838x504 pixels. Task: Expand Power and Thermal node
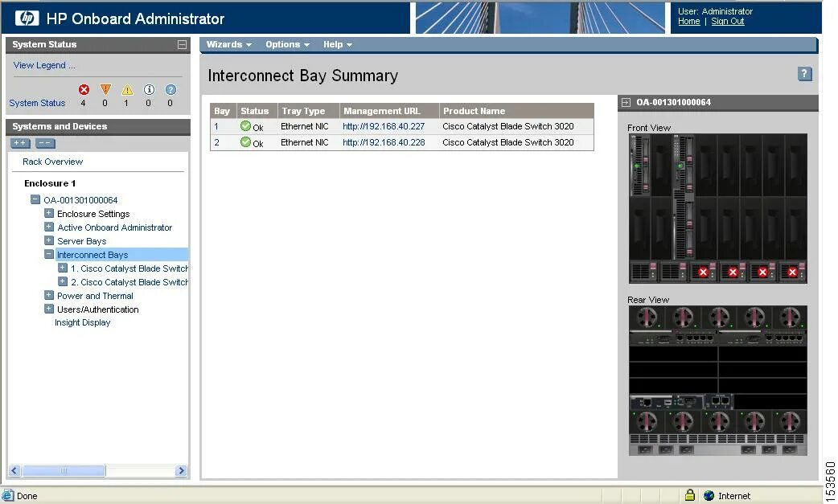point(49,295)
